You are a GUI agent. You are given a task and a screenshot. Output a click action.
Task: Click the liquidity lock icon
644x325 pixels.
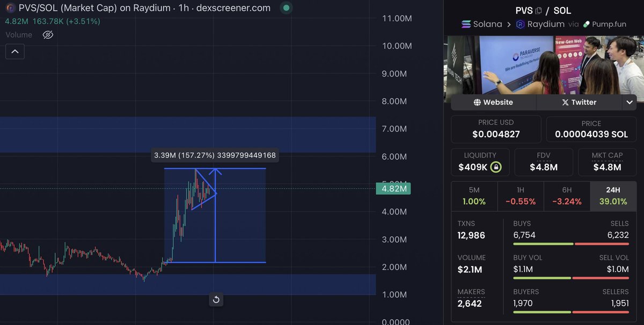point(496,167)
